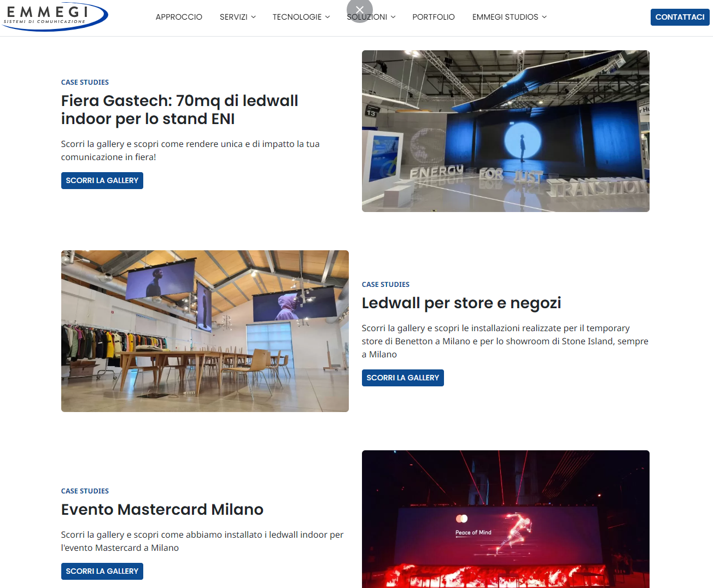The width and height of the screenshot is (713, 588).
Task: Click the Evento Mastercard Milano heading
Action: click(162, 509)
